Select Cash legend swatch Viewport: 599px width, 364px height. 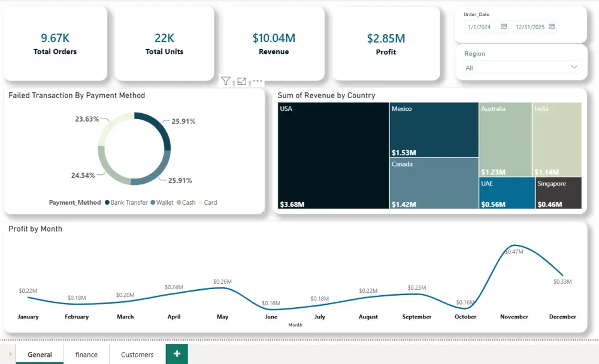click(179, 202)
